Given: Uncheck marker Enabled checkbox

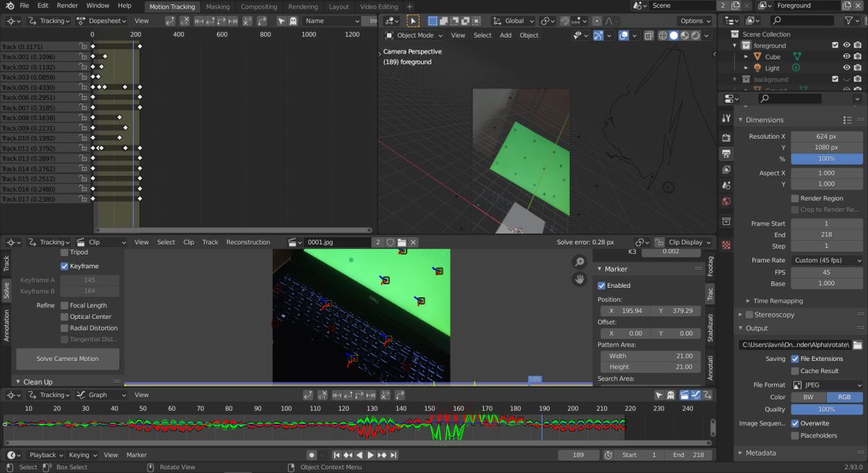Looking at the screenshot, I should point(602,286).
